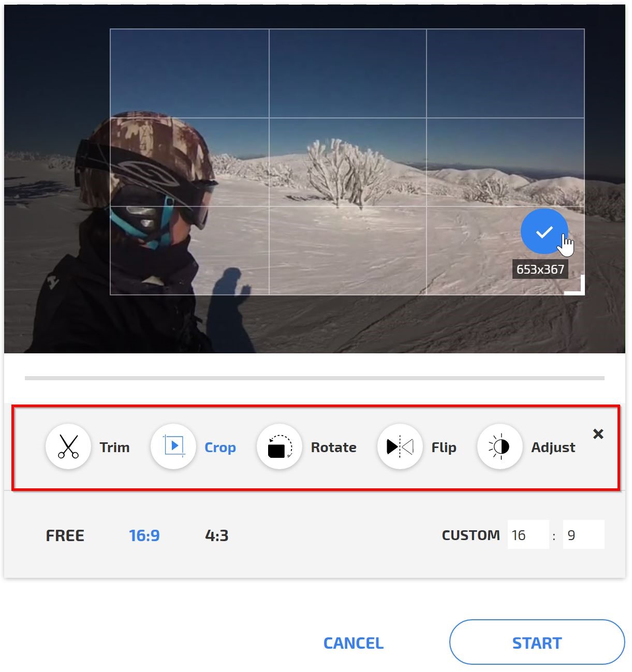632x672 pixels.
Task: Select FREE aspect ratio option
Action: pos(65,535)
